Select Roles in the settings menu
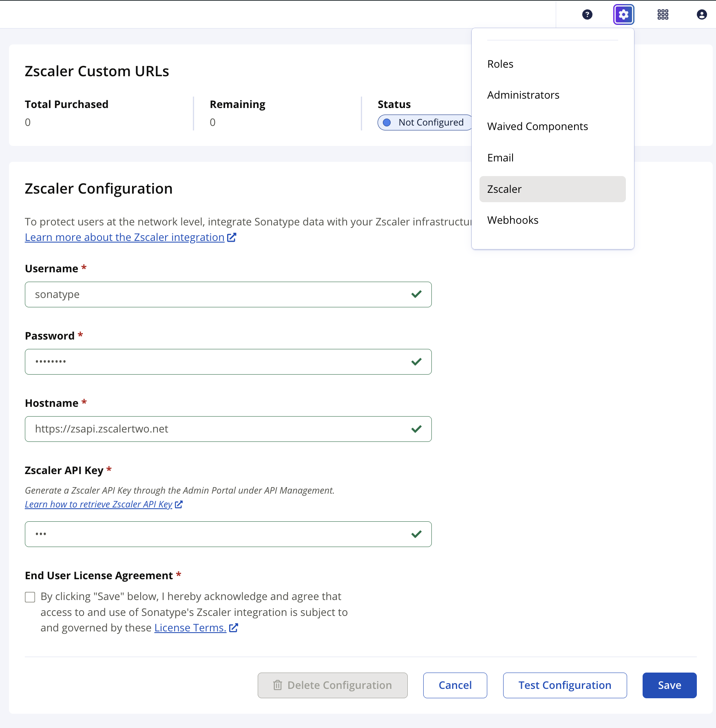716x728 pixels. point(552,64)
